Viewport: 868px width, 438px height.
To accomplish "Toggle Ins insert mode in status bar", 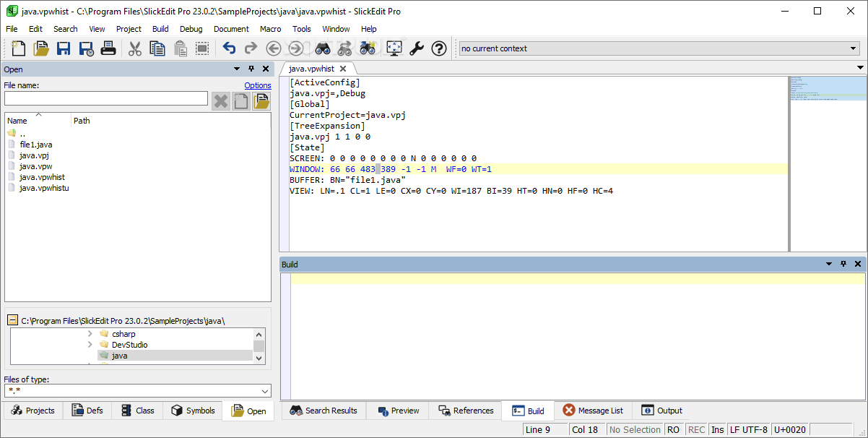I will pyautogui.click(x=717, y=430).
